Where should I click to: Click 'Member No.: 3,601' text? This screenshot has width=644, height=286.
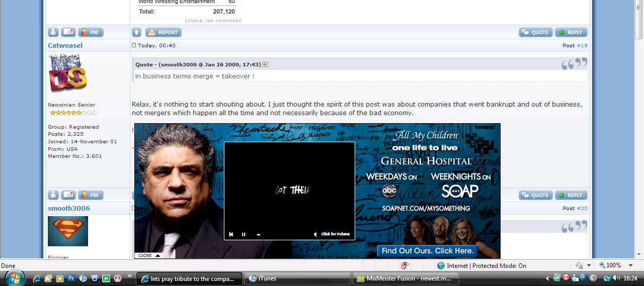click(x=75, y=156)
